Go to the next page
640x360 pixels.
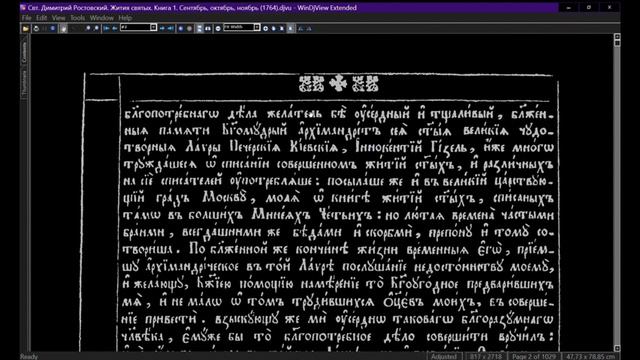point(162,28)
